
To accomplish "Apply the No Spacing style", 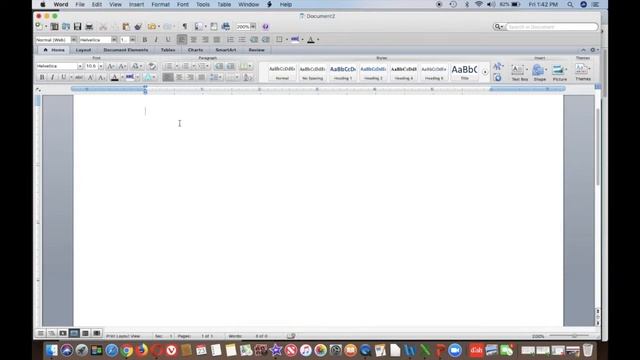I will [x=312, y=72].
